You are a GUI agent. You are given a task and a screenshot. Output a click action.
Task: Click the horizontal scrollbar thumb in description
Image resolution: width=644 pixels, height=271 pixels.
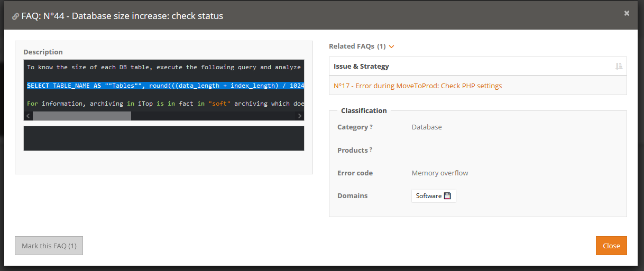[81, 116]
